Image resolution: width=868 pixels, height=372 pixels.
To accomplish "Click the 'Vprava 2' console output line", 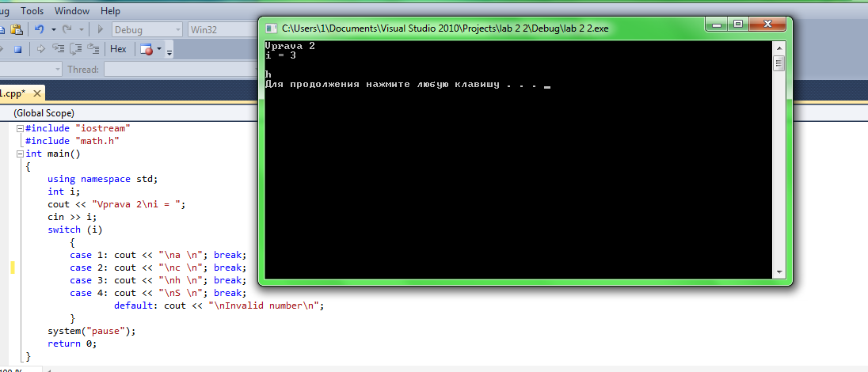I will (290, 46).
